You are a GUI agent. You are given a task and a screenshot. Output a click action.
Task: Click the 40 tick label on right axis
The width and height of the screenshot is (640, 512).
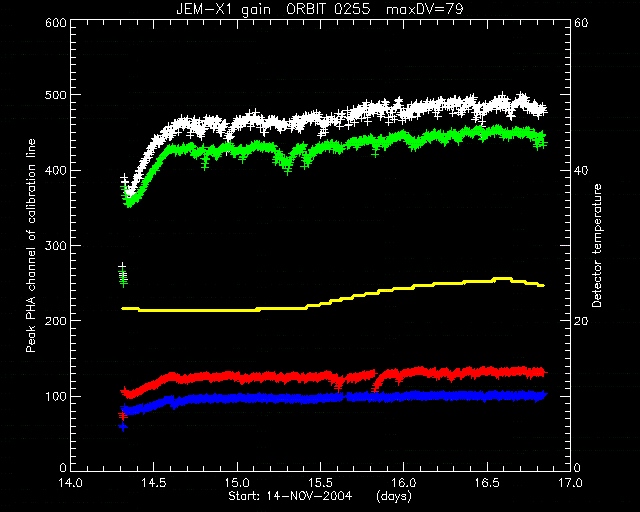tap(581, 171)
